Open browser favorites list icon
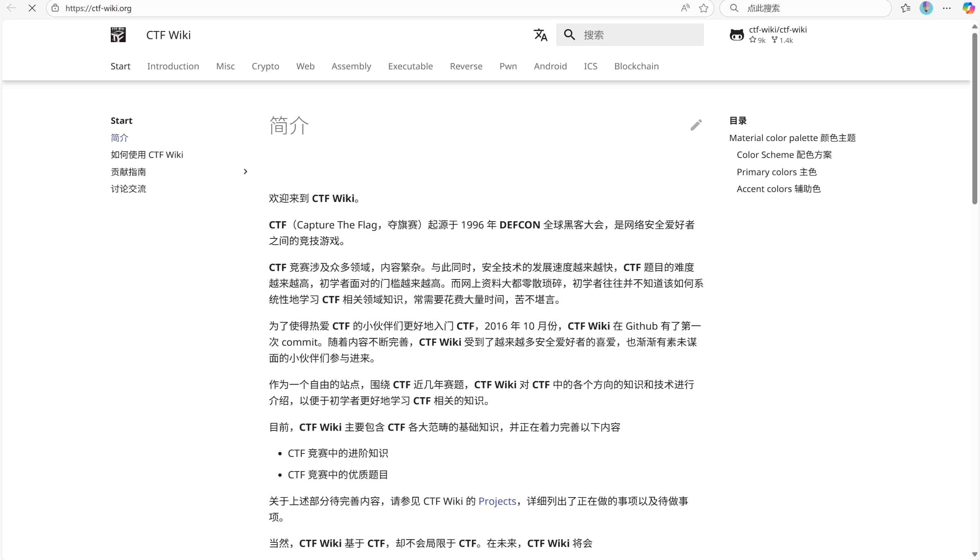Screen dimensions: 980x560 905,8
